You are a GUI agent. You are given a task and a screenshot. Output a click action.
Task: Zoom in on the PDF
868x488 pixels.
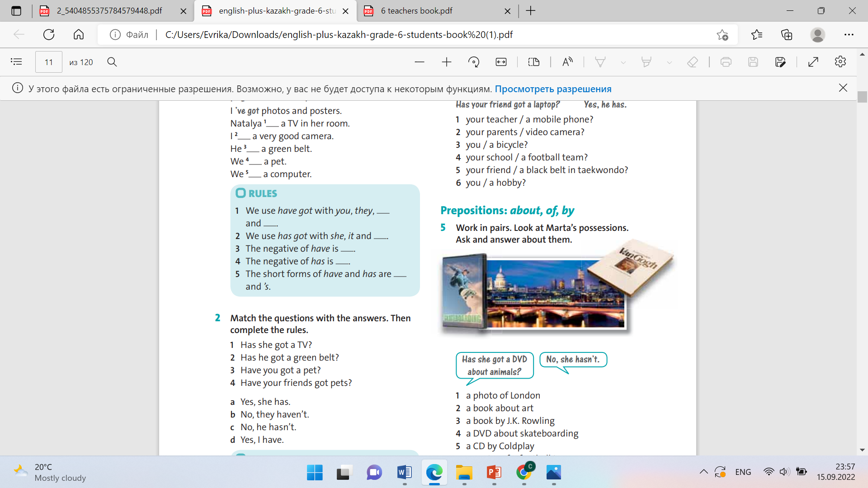pyautogui.click(x=446, y=62)
